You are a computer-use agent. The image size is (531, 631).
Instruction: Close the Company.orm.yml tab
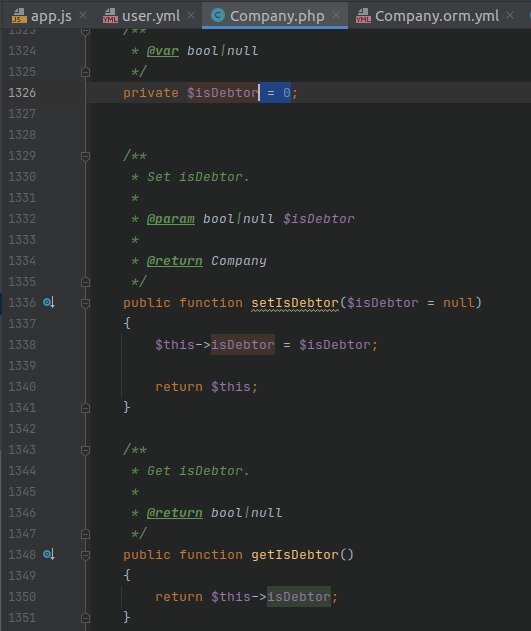pos(510,15)
